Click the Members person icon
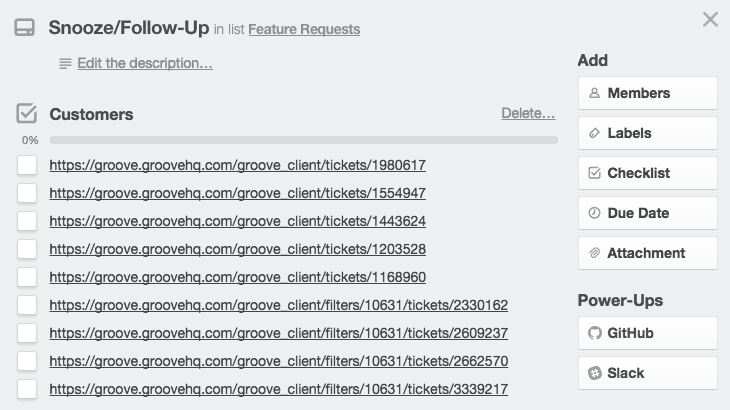730x410 pixels. (594, 93)
